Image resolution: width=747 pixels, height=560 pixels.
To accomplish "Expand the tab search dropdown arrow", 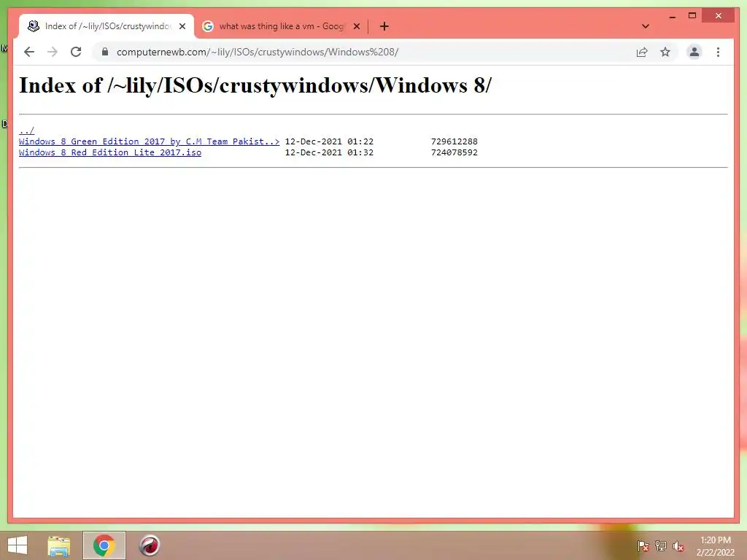I will (x=646, y=26).
